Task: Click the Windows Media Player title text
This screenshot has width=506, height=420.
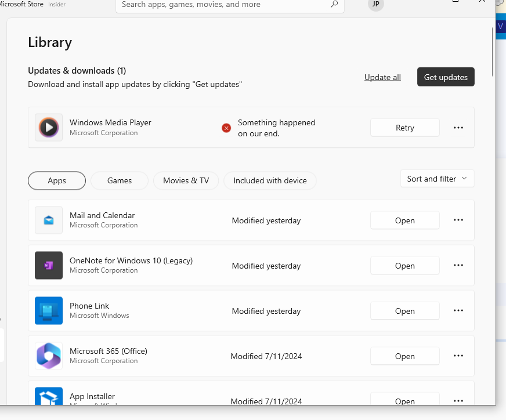Action: tap(110, 122)
